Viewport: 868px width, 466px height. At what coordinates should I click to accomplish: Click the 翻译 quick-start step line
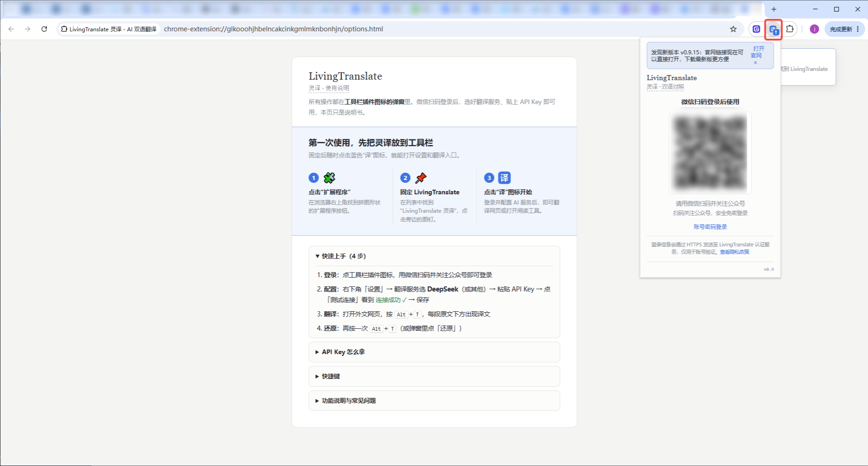[407, 314]
